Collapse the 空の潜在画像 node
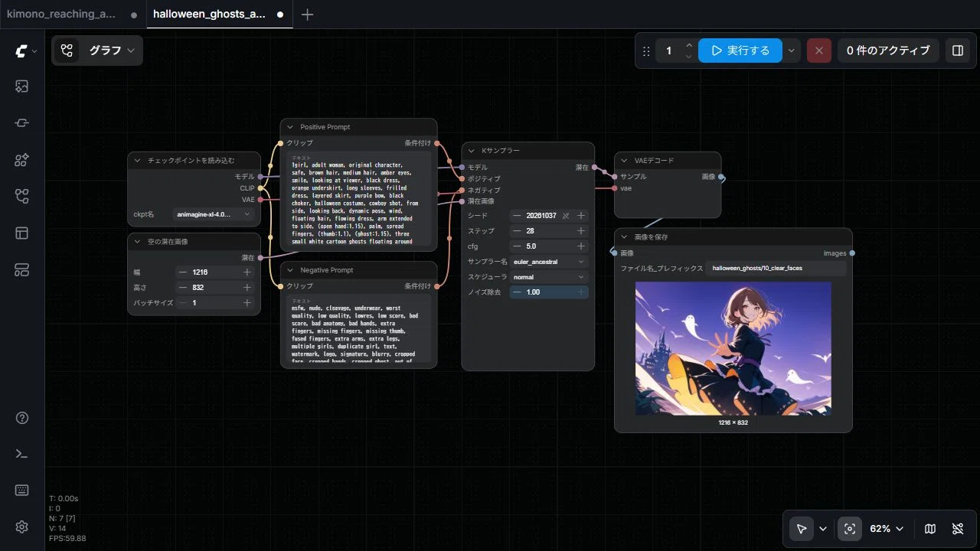 click(137, 242)
